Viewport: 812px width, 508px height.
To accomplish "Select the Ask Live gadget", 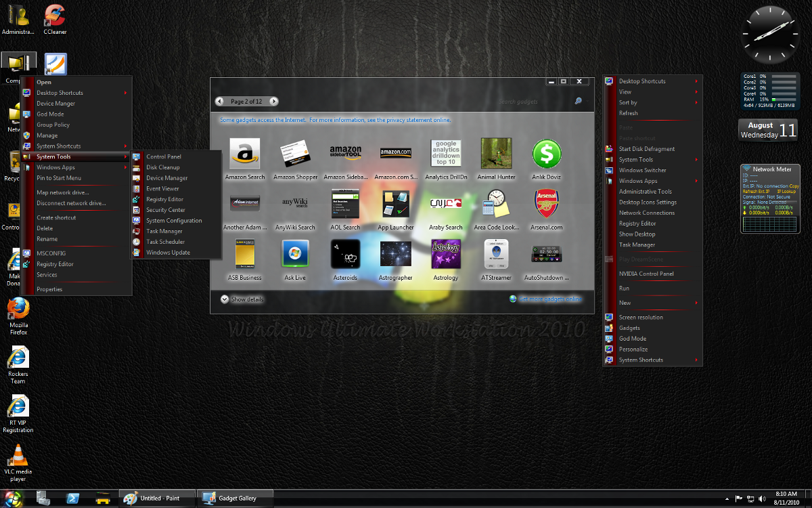I will click(x=295, y=254).
